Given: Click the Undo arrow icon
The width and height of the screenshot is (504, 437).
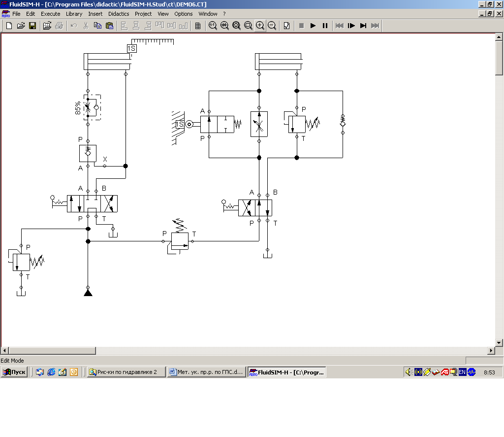Looking at the screenshot, I should click(x=74, y=26).
